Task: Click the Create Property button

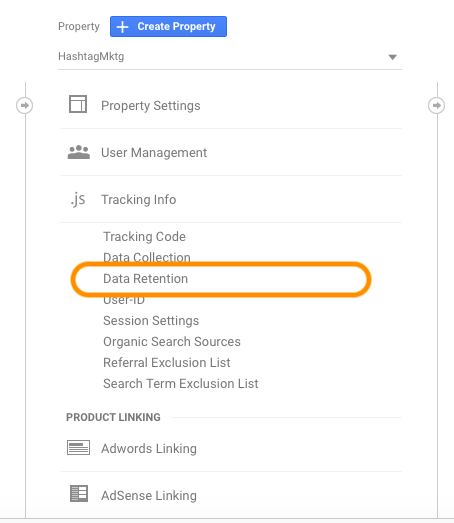Action: (x=168, y=26)
